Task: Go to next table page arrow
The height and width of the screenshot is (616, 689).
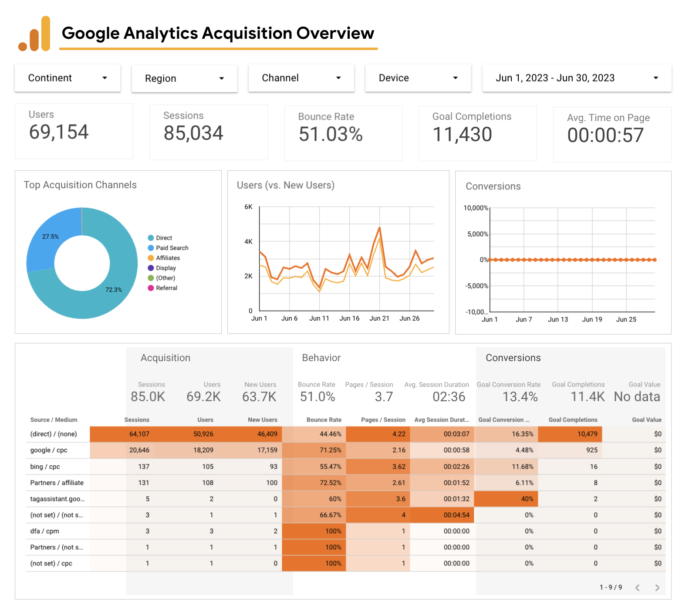Action: coord(657,588)
